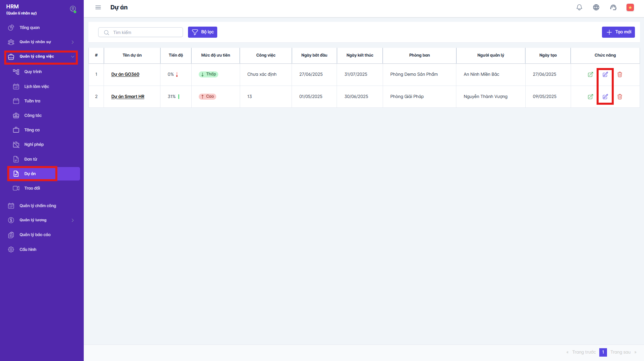
Task: Click the user profile icon in sidebar
Action: click(x=73, y=9)
